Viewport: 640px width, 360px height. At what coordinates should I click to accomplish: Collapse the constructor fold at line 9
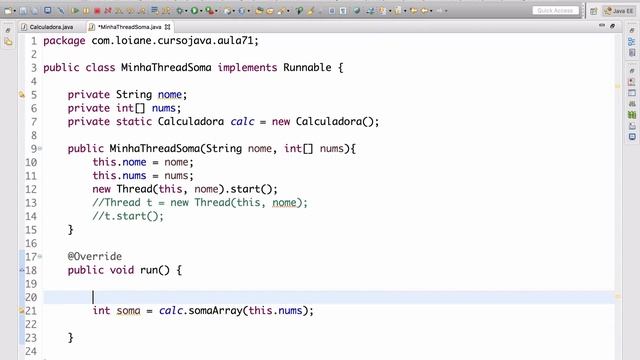(40, 149)
